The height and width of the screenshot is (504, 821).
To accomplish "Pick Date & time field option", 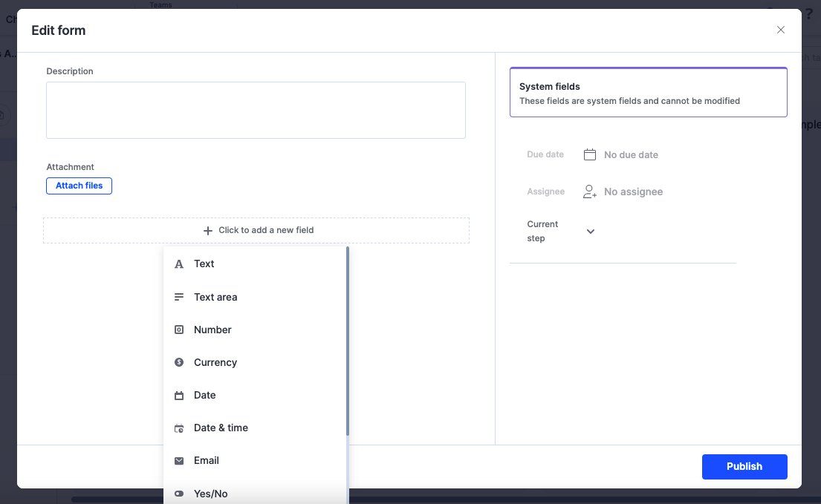I will point(255,428).
